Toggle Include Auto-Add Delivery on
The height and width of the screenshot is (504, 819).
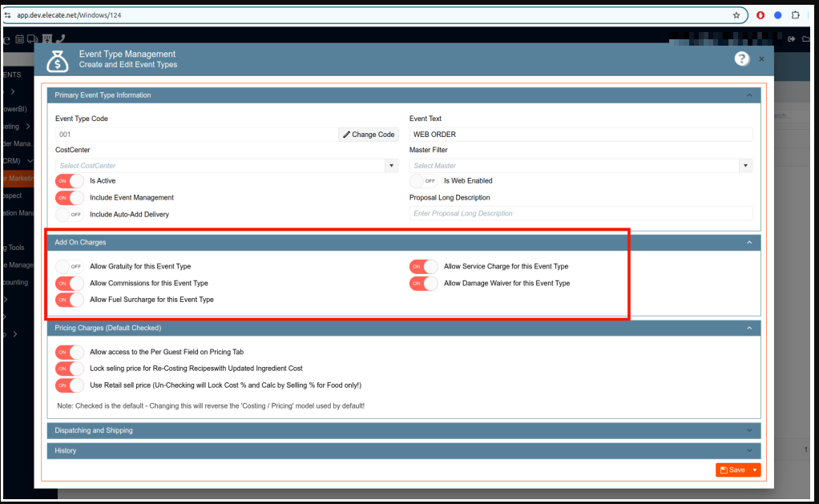[69, 215]
